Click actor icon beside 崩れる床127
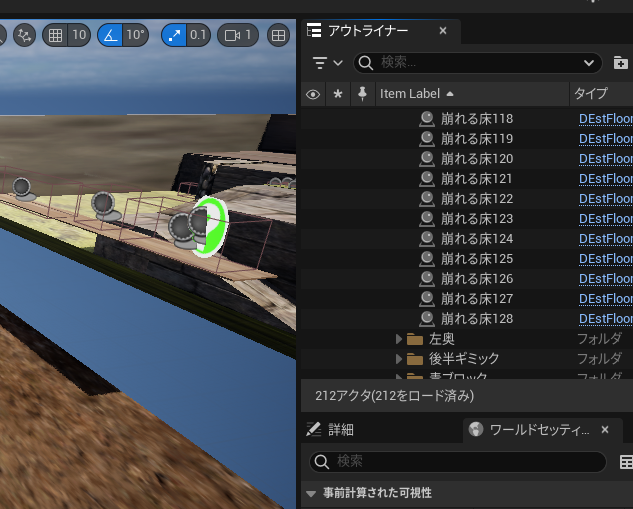The width and height of the screenshot is (633, 509). [427, 299]
